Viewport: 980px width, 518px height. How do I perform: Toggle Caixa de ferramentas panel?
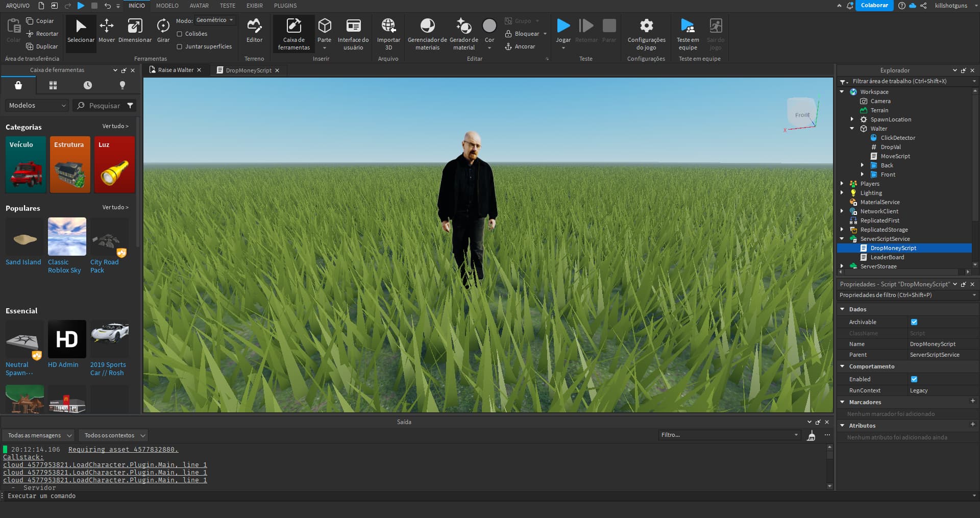point(293,34)
